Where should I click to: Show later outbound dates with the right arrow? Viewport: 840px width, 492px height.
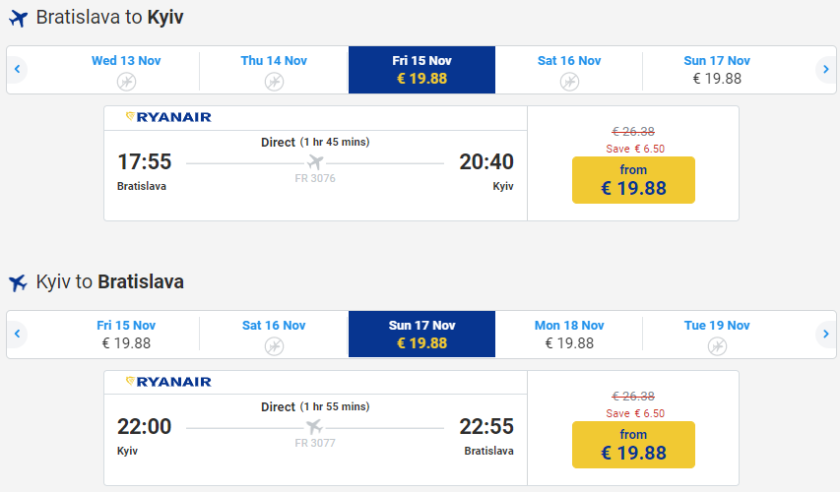824,70
